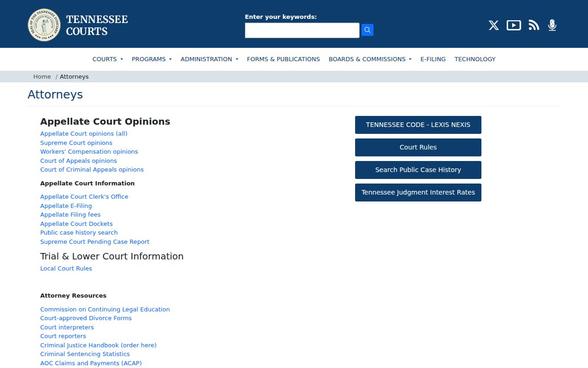This screenshot has height=368, width=588.
Task: Open the Technology menu item
Action: coord(475,59)
